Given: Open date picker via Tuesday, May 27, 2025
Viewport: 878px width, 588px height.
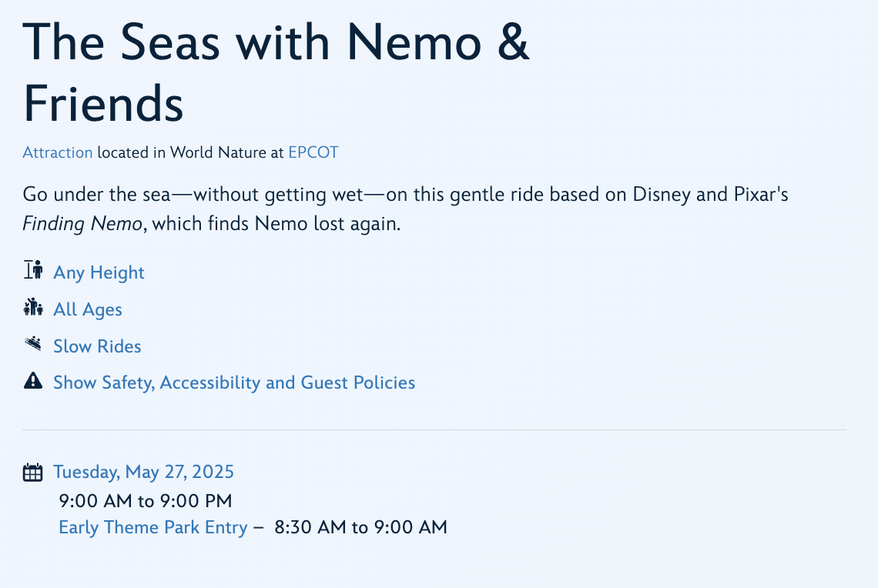Looking at the screenshot, I should [143, 472].
